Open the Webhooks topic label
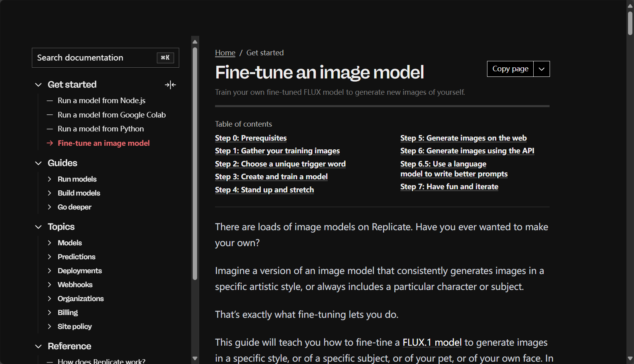The image size is (634, 364). click(x=75, y=285)
